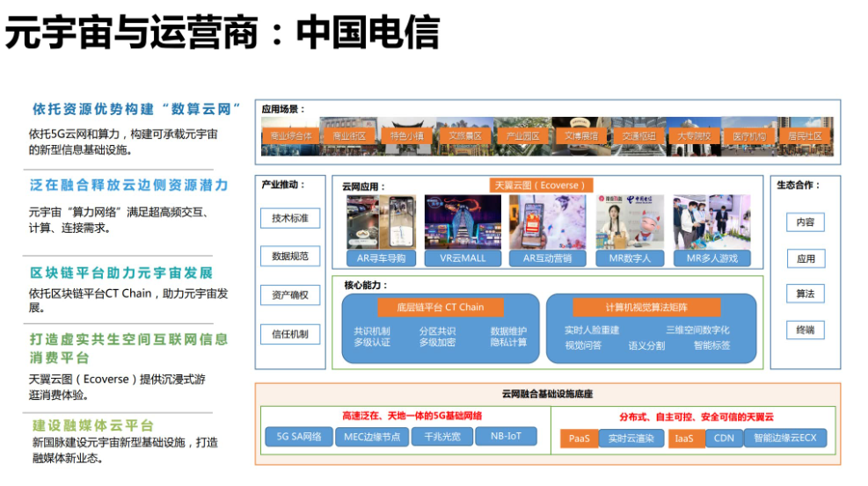Select the 文博展馆 scene label
Screen dimensions: 868x486
click(580, 136)
